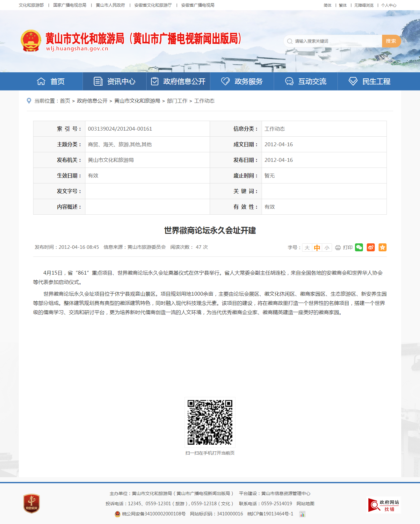
Task: Click the national emblem logo
Action: [31, 41]
